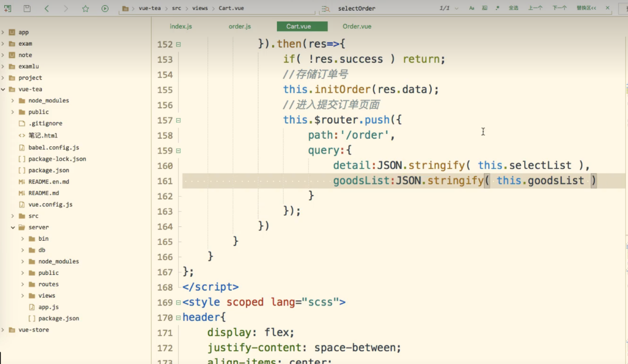Open the 1/1 match count dropdown
The width and height of the screenshot is (628, 364).
pyautogui.click(x=456, y=9)
